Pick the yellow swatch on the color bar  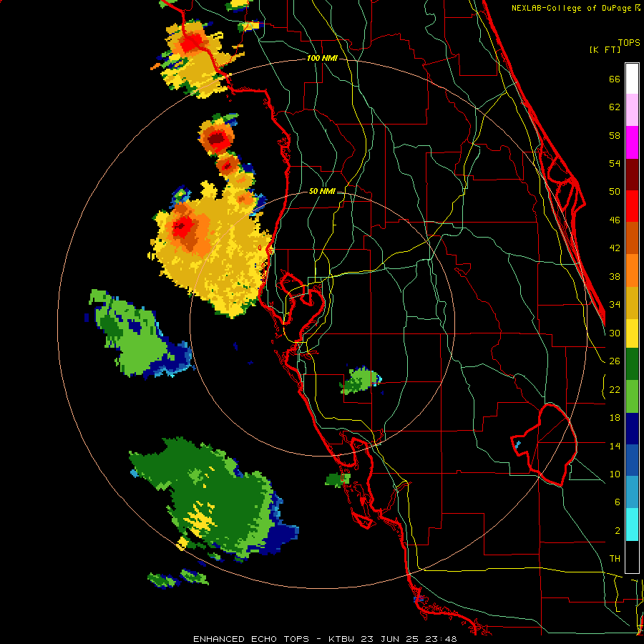pyautogui.click(x=632, y=333)
